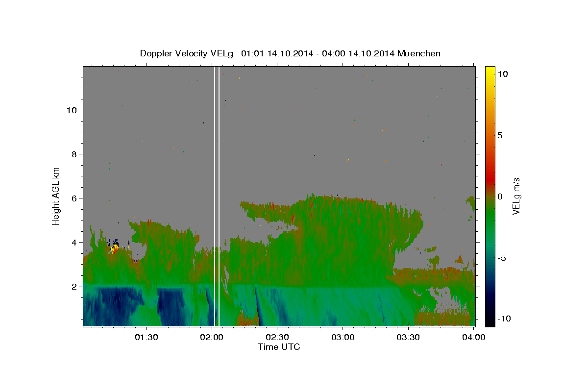Screen dimensions: 588x392
Task: Click the 01:30 time tick label
Action: pyautogui.click(x=146, y=338)
